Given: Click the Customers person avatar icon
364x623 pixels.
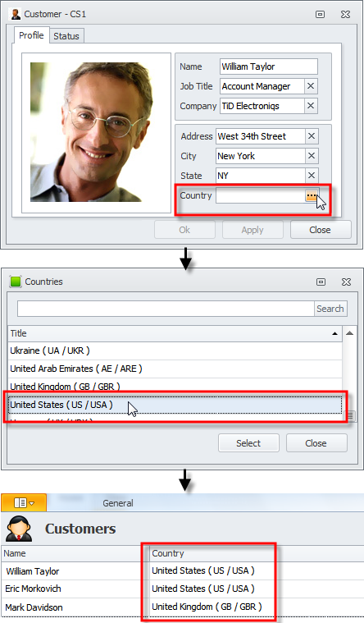Looking at the screenshot, I should [x=19, y=529].
